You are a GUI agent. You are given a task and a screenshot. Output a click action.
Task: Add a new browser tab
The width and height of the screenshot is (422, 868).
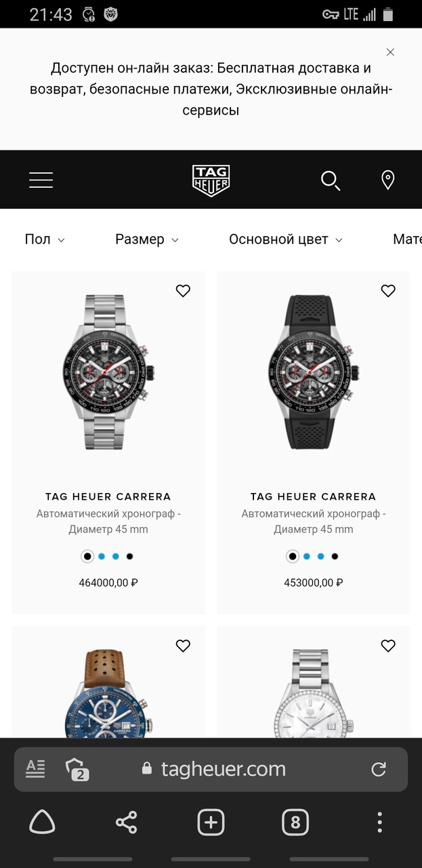pos(211,823)
